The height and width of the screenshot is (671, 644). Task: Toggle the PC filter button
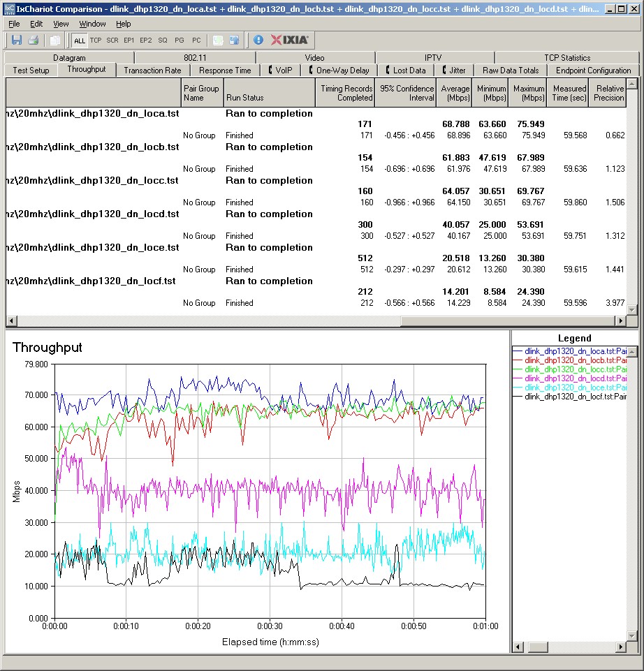point(196,40)
